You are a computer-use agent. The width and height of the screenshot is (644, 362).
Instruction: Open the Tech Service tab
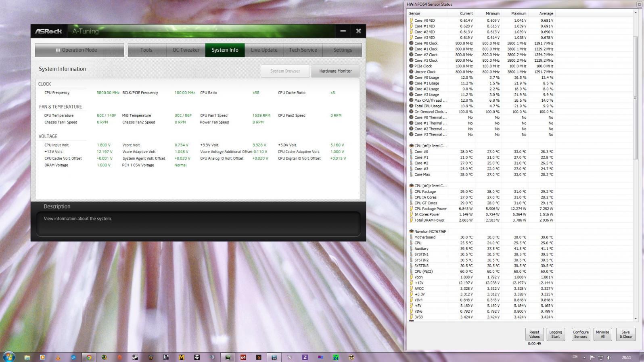[303, 50]
